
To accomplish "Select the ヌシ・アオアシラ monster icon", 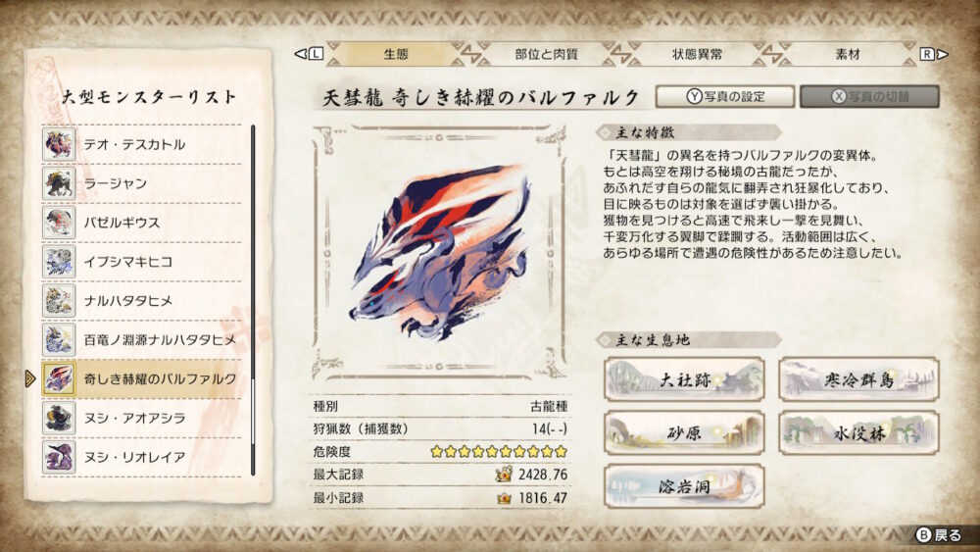I will [x=60, y=418].
